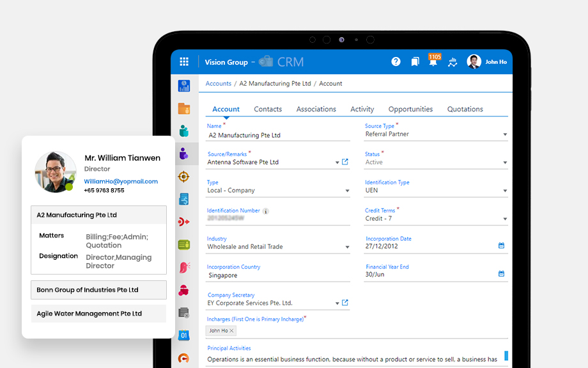Open the orange folder sidebar icon
Viewport: 588px width, 368px height.
(x=184, y=109)
